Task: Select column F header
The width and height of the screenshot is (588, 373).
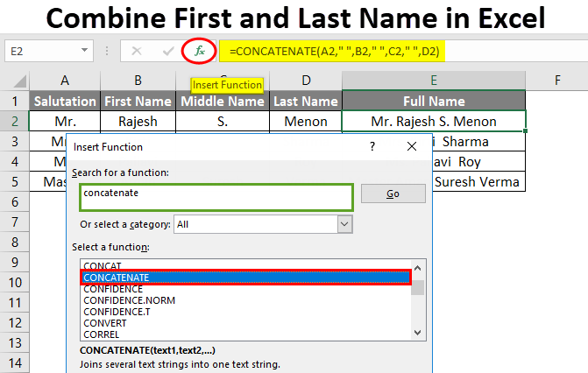Action: click(557, 81)
